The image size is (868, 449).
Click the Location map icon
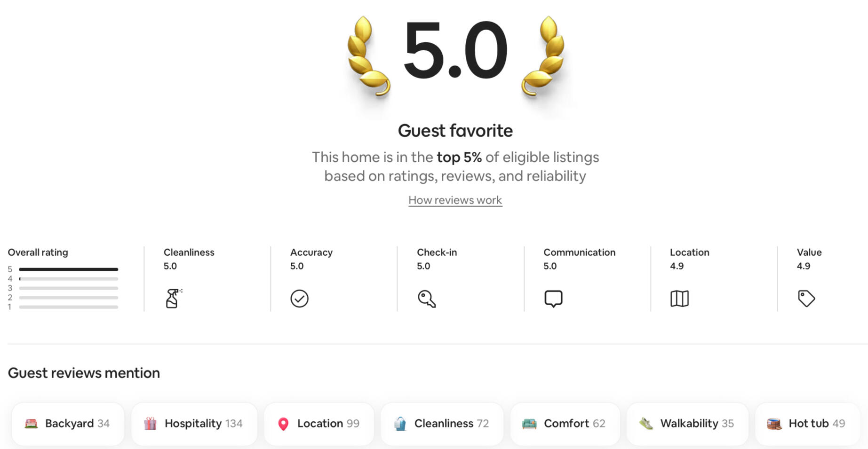coord(679,299)
